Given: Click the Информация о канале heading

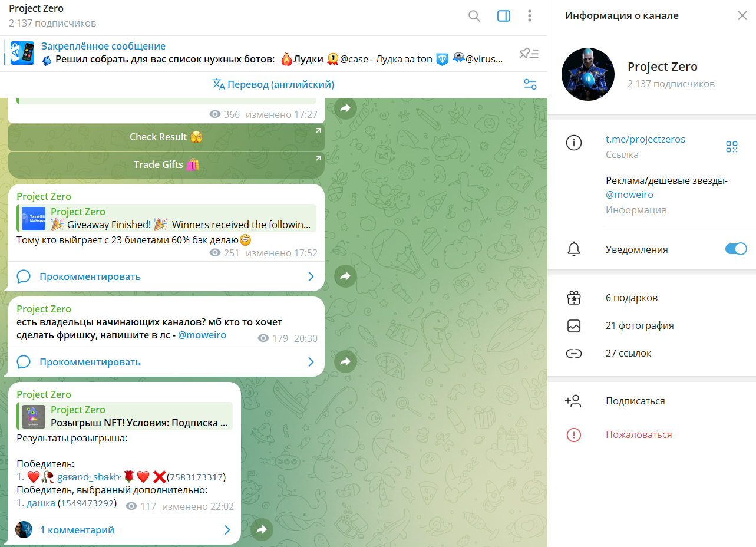Looking at the screenshot, I should click(622, 16).
